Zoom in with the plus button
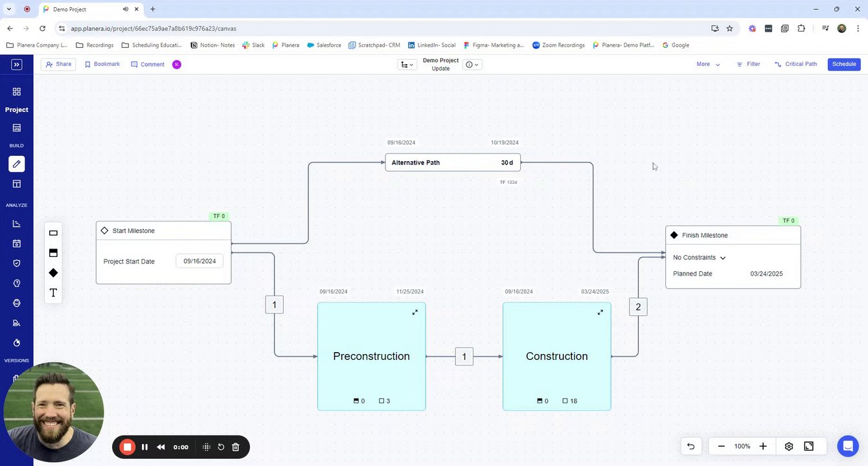This screenshot has height=466, width=868. 763,447
